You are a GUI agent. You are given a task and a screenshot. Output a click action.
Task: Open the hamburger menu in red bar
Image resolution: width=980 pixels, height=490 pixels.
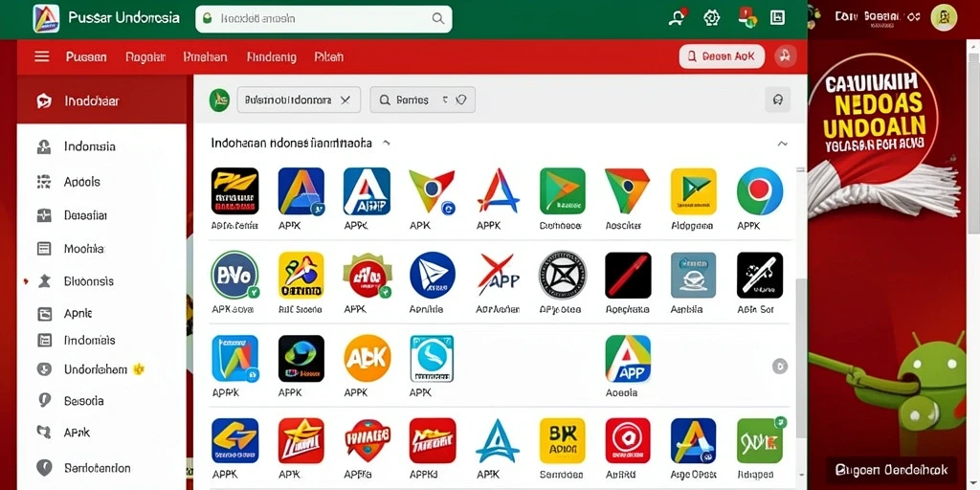pos(42,56)
